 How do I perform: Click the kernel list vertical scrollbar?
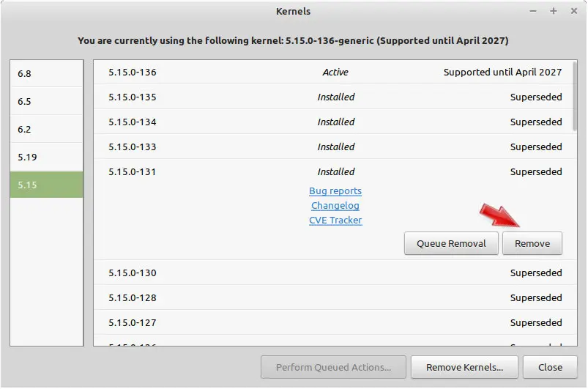click(575, 96)
